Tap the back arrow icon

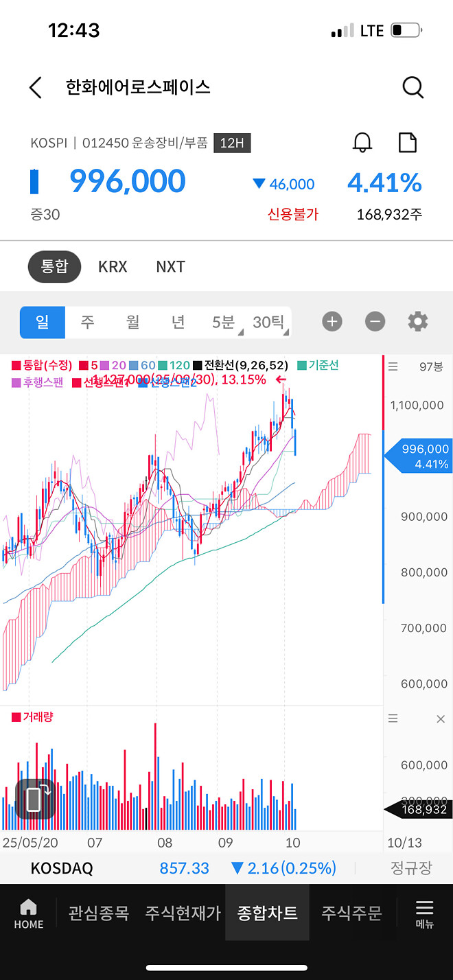34,87
